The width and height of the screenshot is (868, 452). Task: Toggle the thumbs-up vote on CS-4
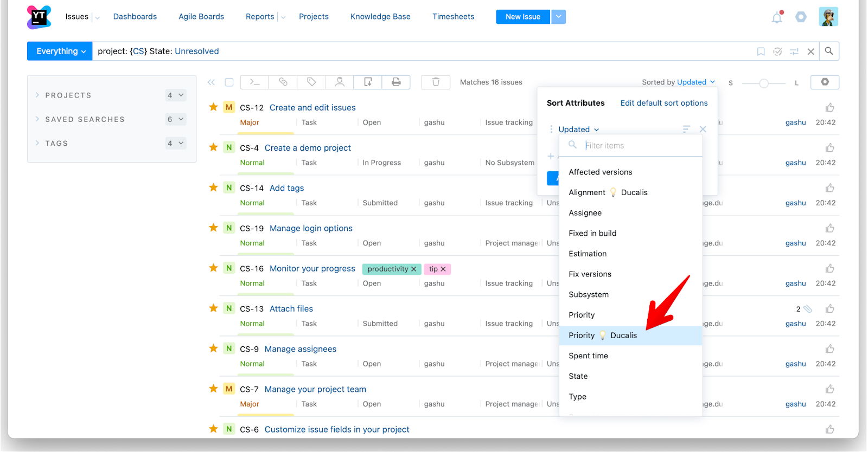click(829, 148)
